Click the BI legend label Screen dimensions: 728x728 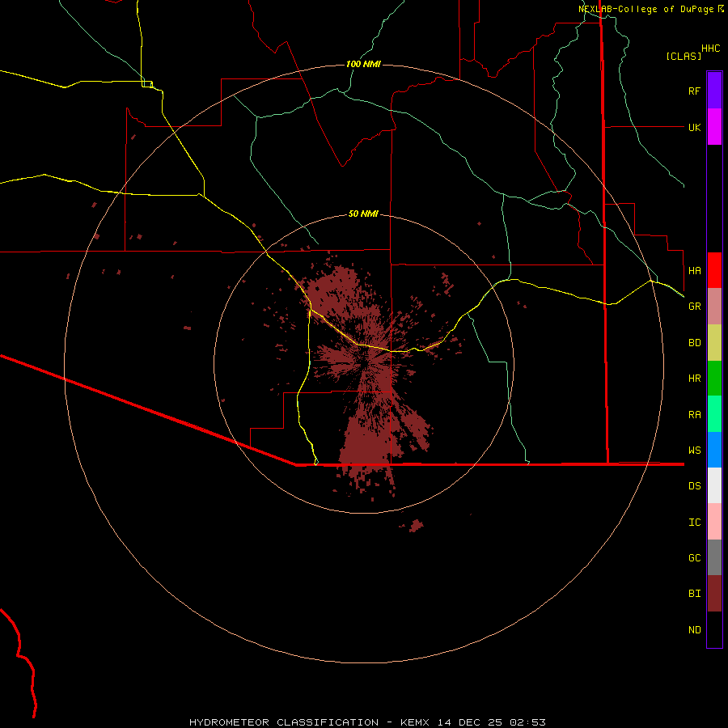coord(694,594)
